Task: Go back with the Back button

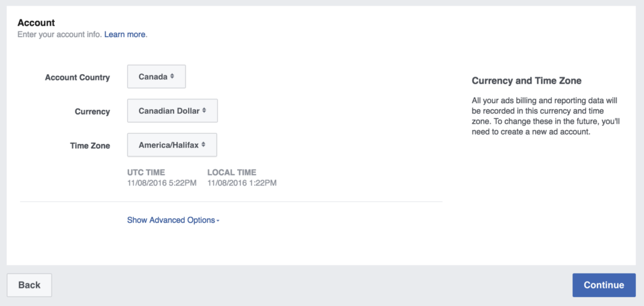Action: 30,285
